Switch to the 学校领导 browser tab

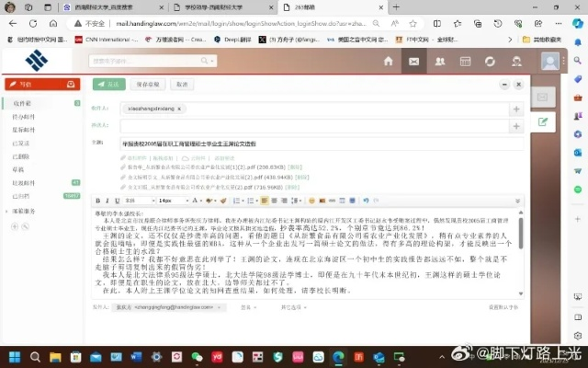click(223, 7)
